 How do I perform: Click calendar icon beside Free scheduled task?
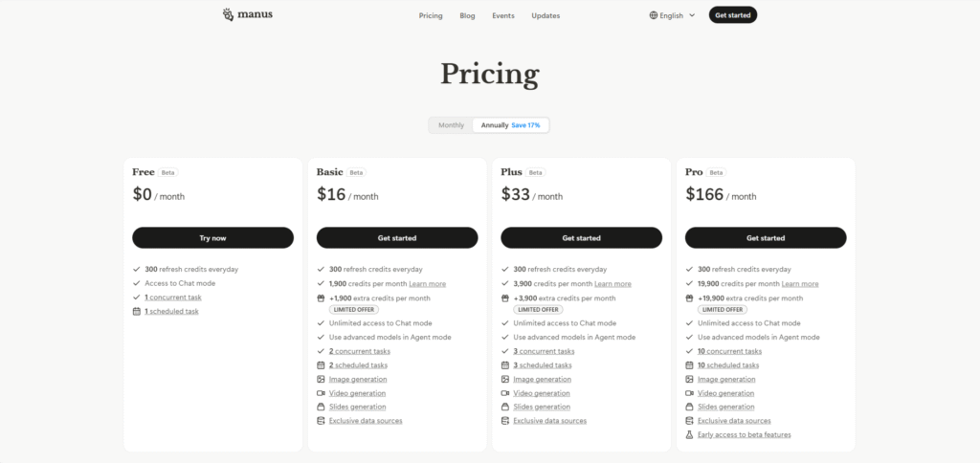point(136,311)
